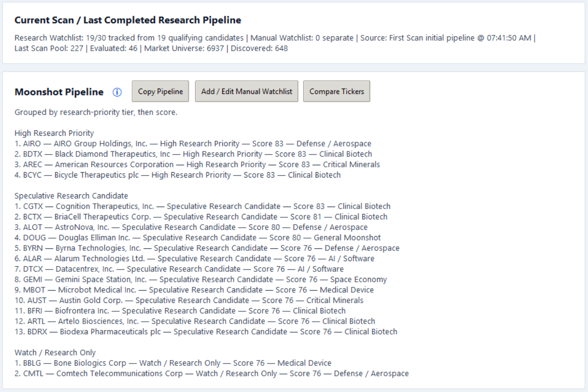Click the Compare Tickers button
588x392 pixels.
pos(336,91)
